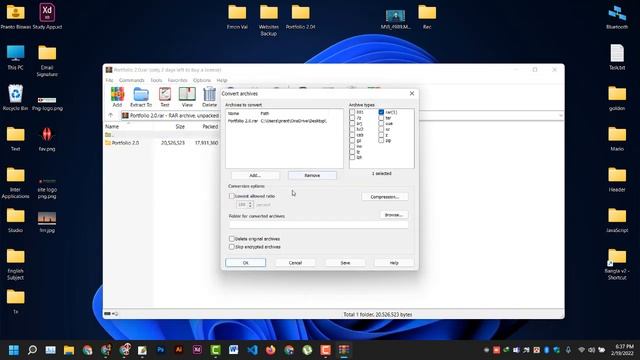
Task: Click the Browse... button
Action: [394, 215]
